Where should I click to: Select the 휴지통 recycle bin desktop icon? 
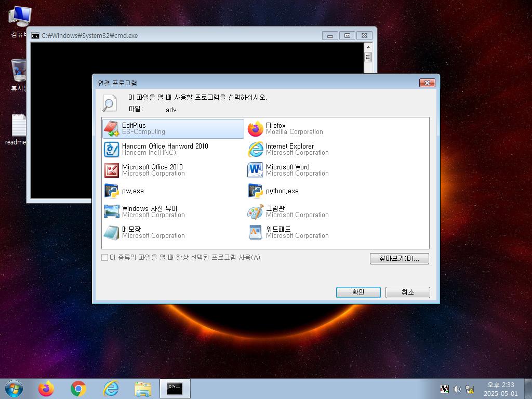[18, 75]
